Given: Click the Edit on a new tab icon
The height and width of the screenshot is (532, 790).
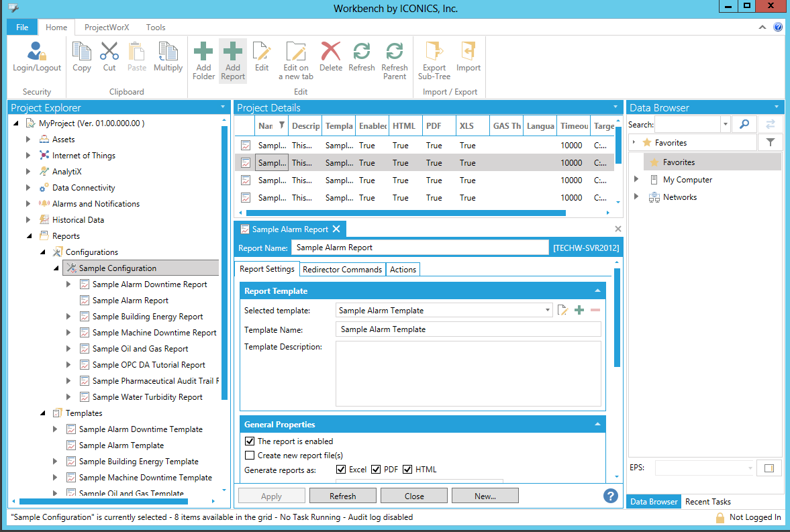Looking at the screenshot, I should [296, 60].
